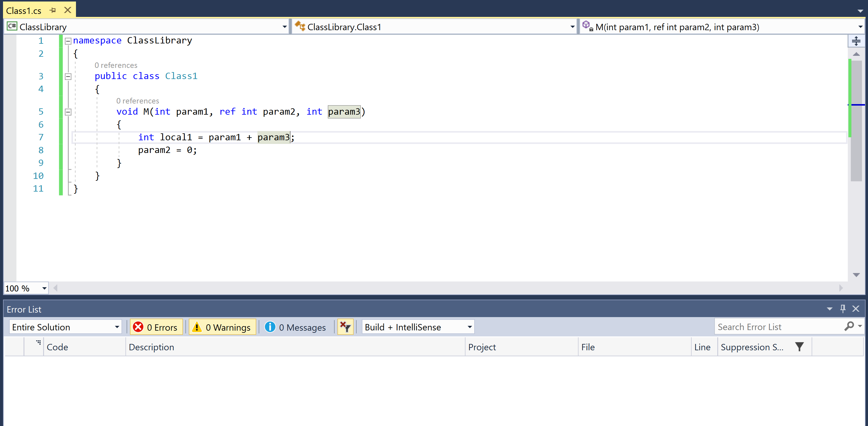868x426 pixels.
Task: Pin the Error List panel
Action: (843, 309)
